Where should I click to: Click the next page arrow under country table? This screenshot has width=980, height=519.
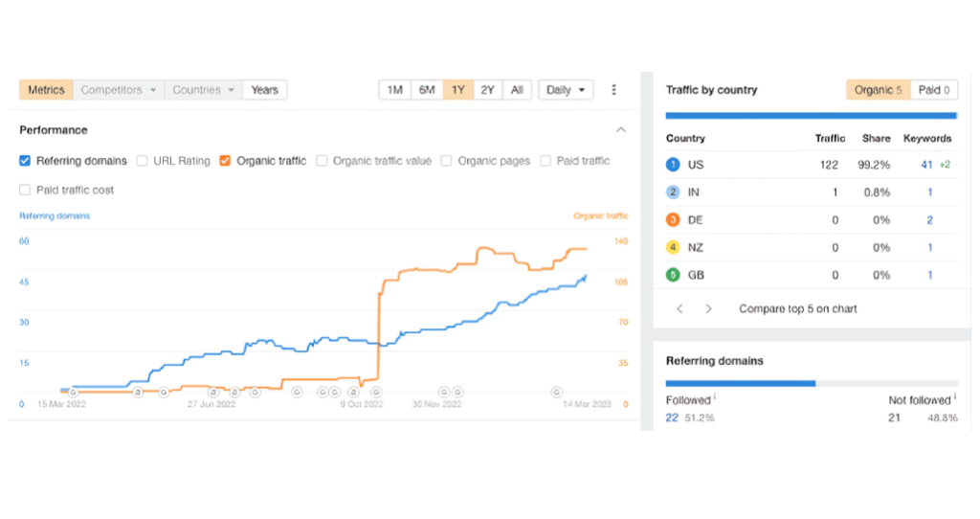click(708, 309)
